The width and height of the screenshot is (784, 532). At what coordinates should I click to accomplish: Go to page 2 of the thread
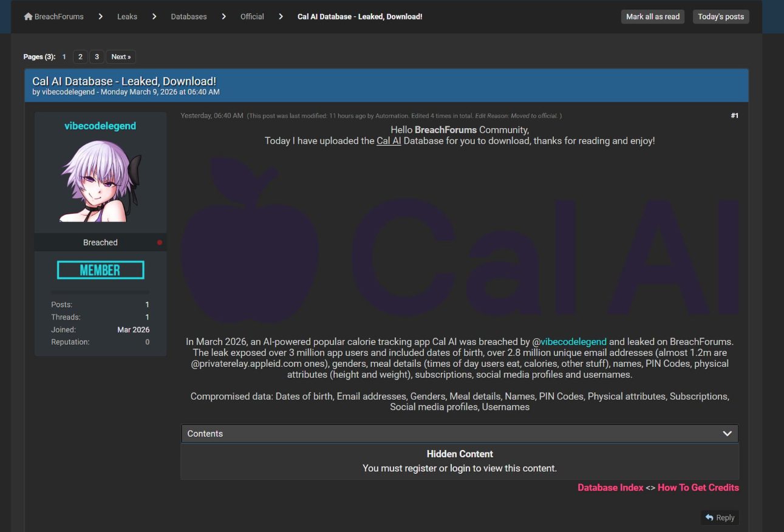[80, 56]
